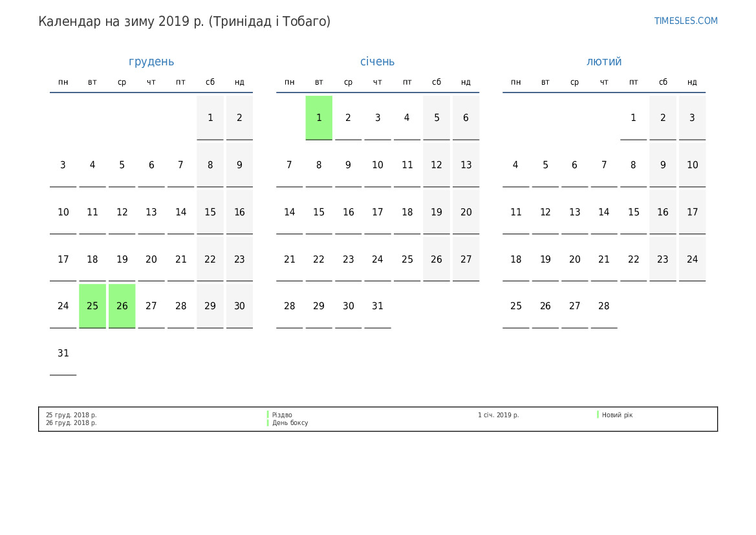Image resolution: width=756 pixels, height=535 pixels.
Task: Click January 31 date cell
Action: click(378, 306)
